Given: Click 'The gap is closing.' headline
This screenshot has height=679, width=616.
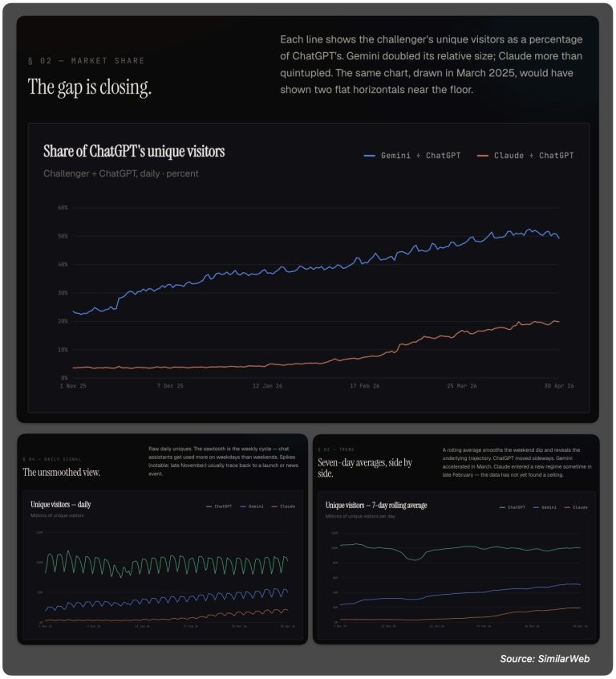Looking at the screenshot, I should click(x=90, y=87).
